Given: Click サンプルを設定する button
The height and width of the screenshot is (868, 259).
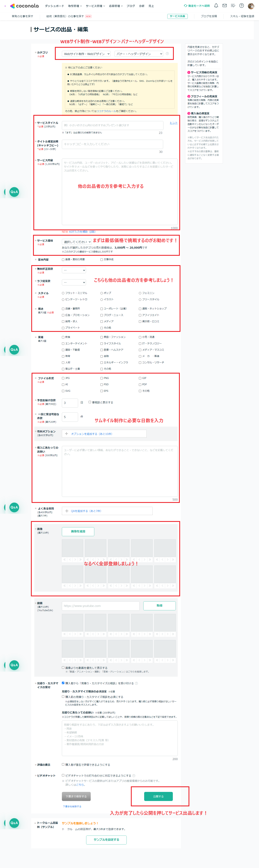Looking at the screenshot, I should tap(106, 840).
